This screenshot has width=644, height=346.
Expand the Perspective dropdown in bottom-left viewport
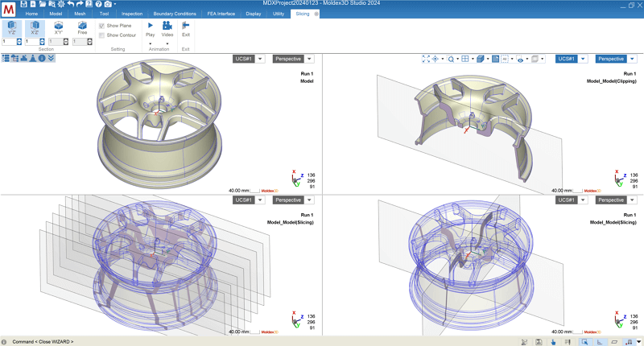pyautogui.click(x=293, y=200)
